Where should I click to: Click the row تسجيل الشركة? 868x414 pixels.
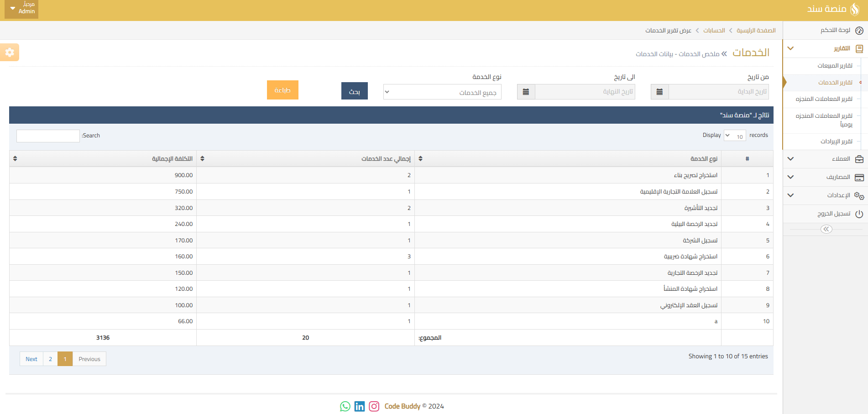tap(391, 241)
